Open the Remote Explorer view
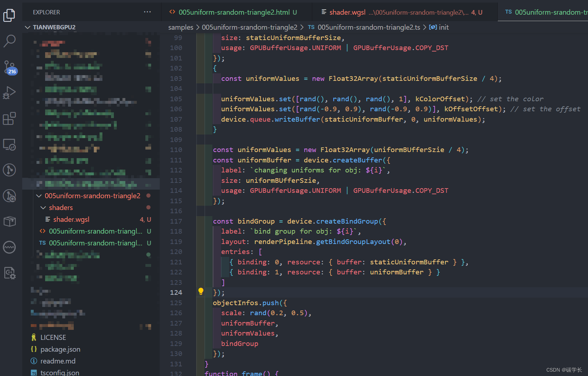The width and height of the screenshot is (588, 376). point(9,144)
